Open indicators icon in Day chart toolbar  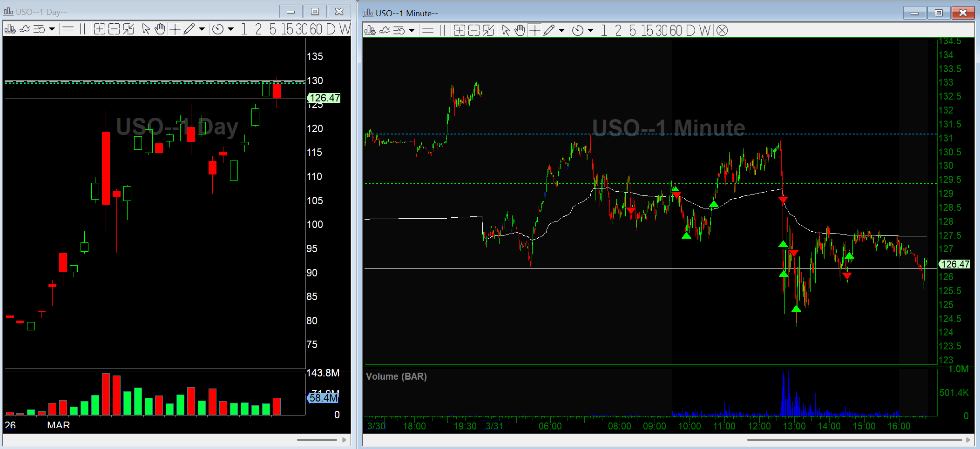(x=25, y=29)
